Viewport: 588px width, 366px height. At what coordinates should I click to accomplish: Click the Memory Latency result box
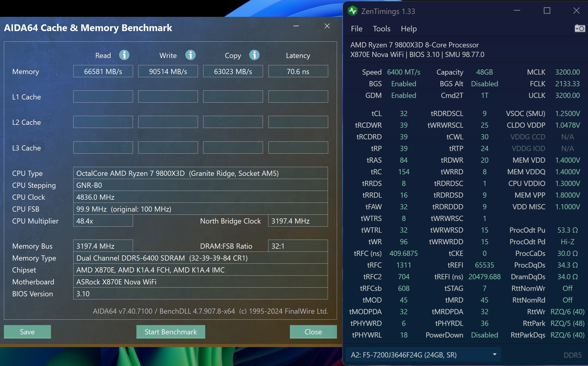click(x=298, y=71)
